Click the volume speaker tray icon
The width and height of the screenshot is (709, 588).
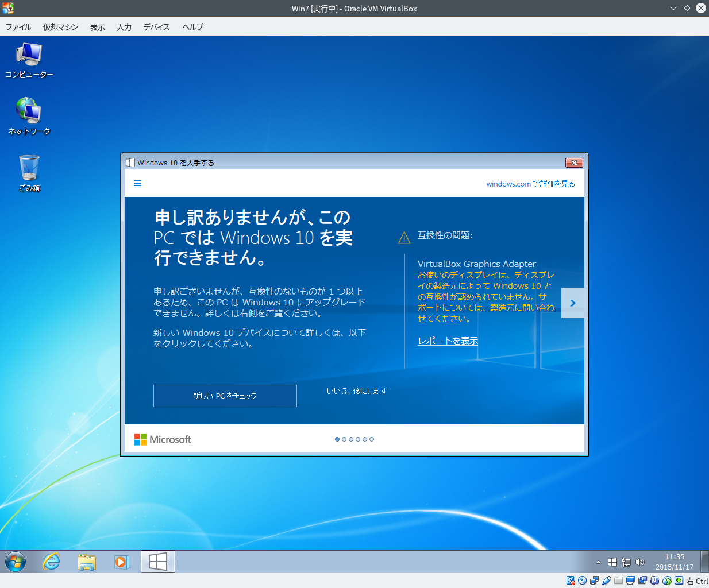point(640,562)
